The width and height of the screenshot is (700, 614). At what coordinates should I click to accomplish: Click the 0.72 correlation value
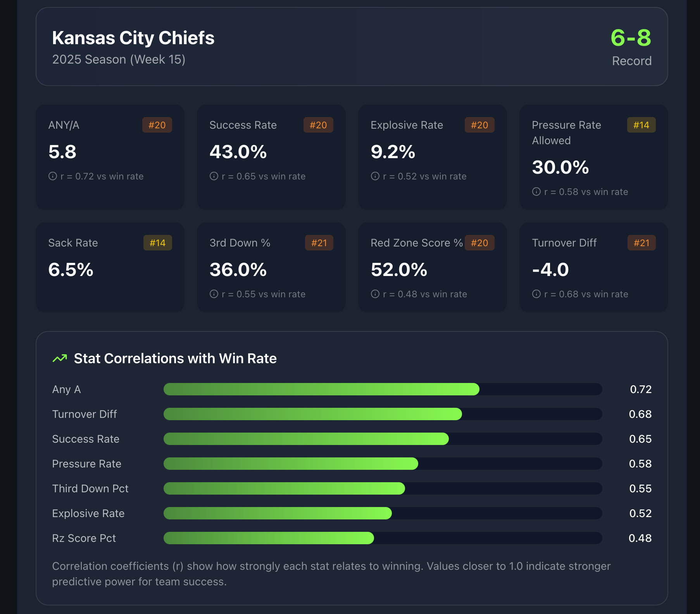(x=641, y=390)
